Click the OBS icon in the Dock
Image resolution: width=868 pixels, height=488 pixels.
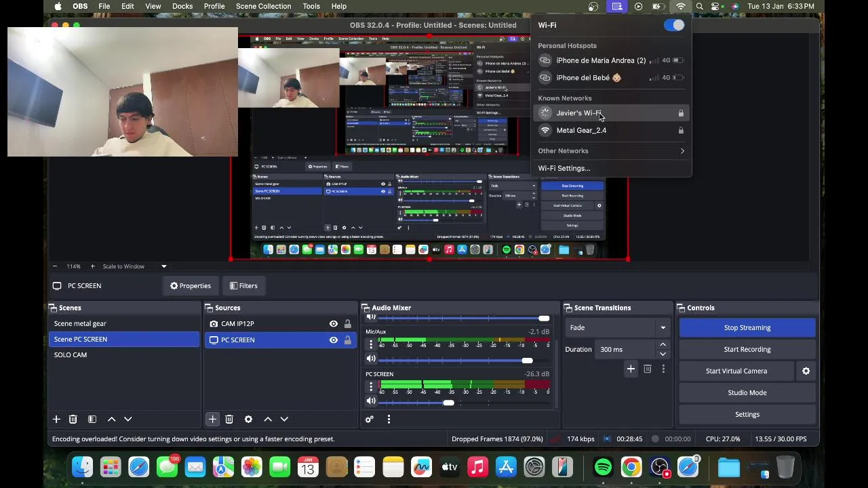[660, 467]
